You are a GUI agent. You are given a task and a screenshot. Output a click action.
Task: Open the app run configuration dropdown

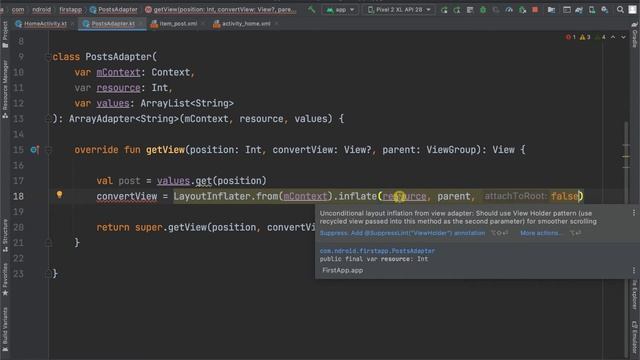340,9
